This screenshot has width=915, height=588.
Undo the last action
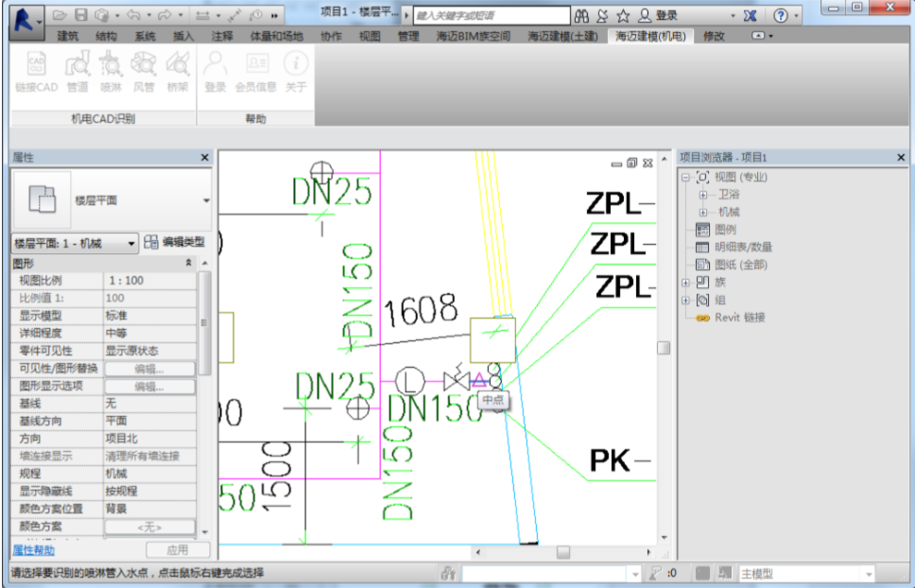point(132,15)
